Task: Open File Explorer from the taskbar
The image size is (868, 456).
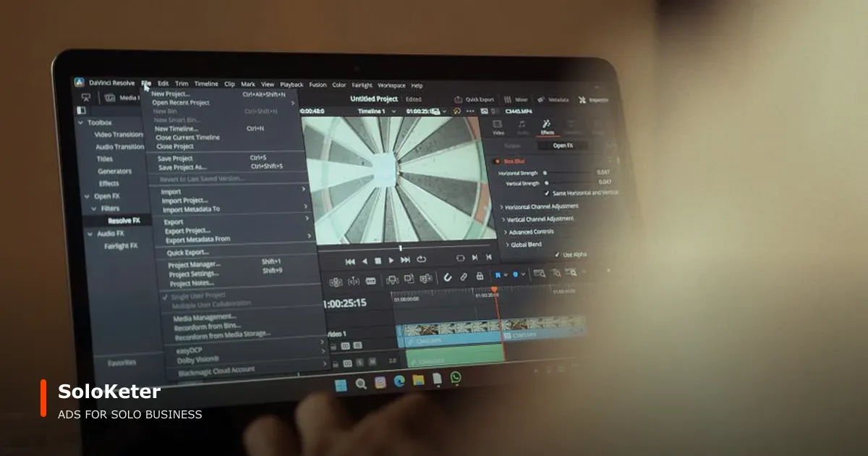Action: (x=418, y=380)
